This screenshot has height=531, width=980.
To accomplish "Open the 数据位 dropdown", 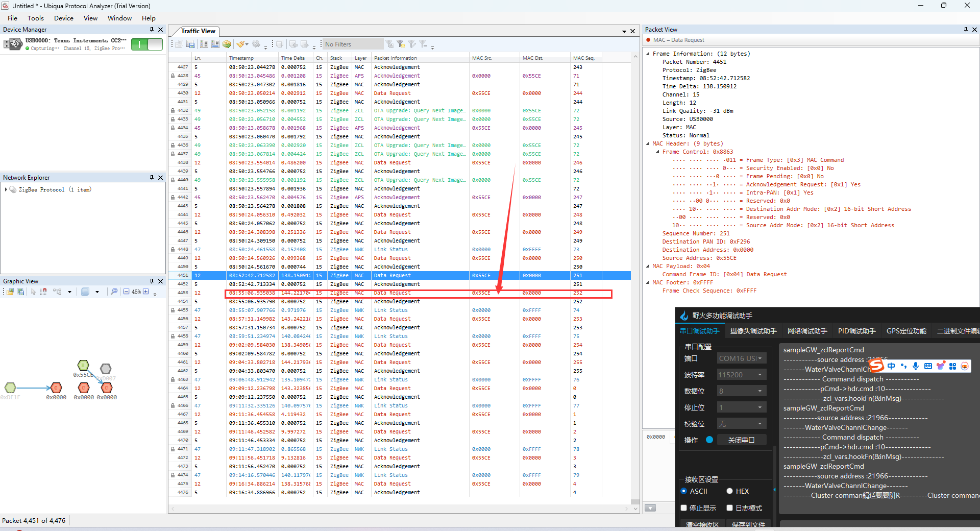I will pos(742,391).
